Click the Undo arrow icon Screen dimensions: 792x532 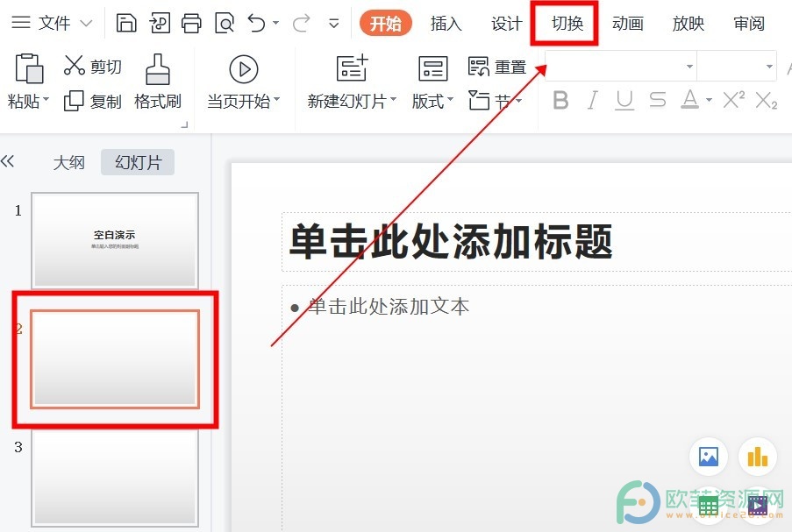pos(257,23)
